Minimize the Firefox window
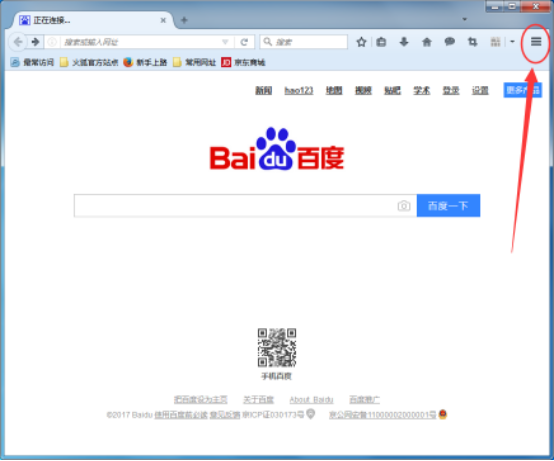The height and width of the screenshot is (461, 554). [x=494, y=6]
